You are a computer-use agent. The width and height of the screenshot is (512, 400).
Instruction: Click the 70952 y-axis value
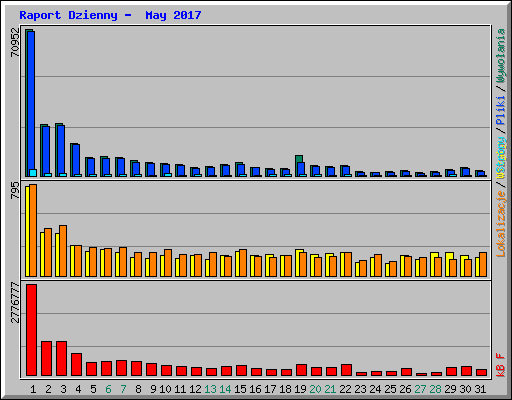pyautogui.click(x=15, y=42)
